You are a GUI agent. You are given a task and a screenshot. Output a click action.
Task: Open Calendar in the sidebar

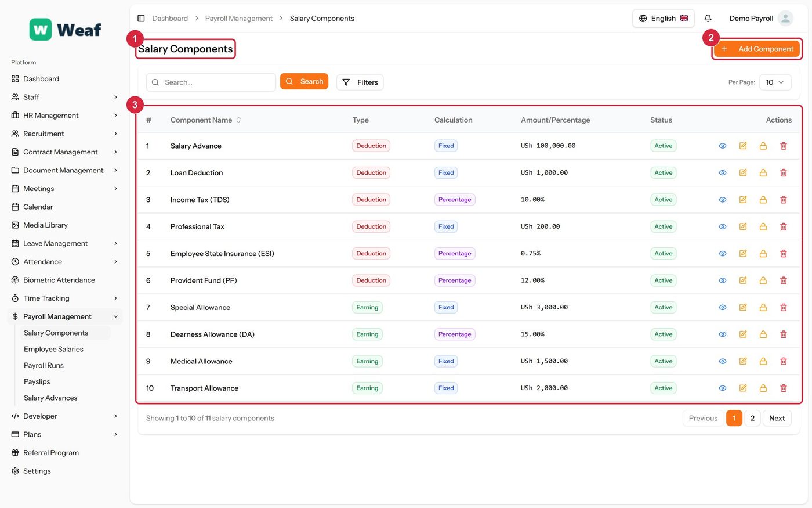(x=65, y=207)
